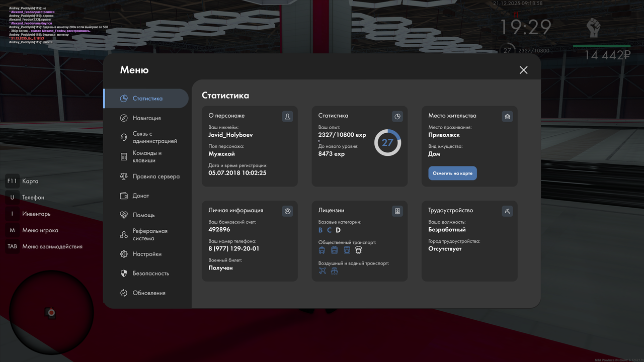Click the Отсутствует employment city value
Image resolution: width=644 pixels, height=362 pixels.
click(445, 249)
